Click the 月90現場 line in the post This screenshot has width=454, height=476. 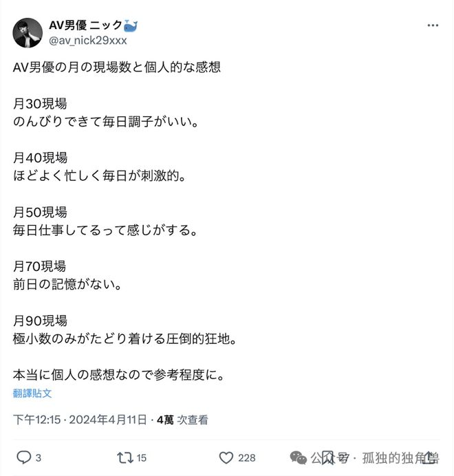pos(40,321)
